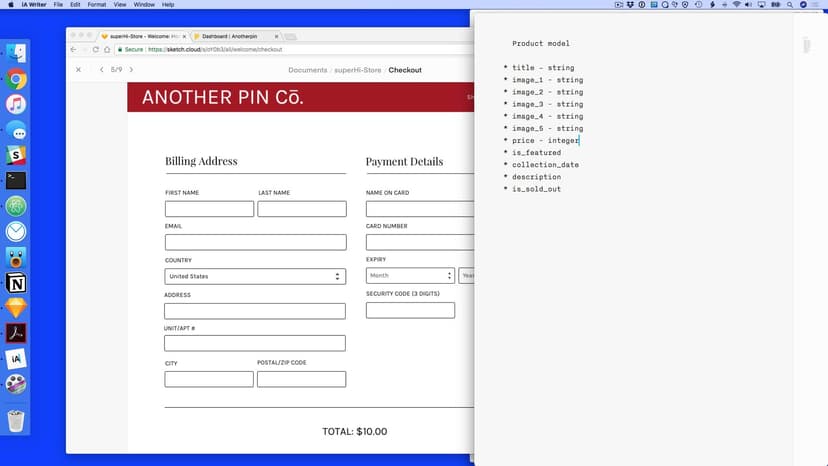Go to previous artboard with left chevron
The width and height of the screenshot is (828, 466).
[101, 70]
